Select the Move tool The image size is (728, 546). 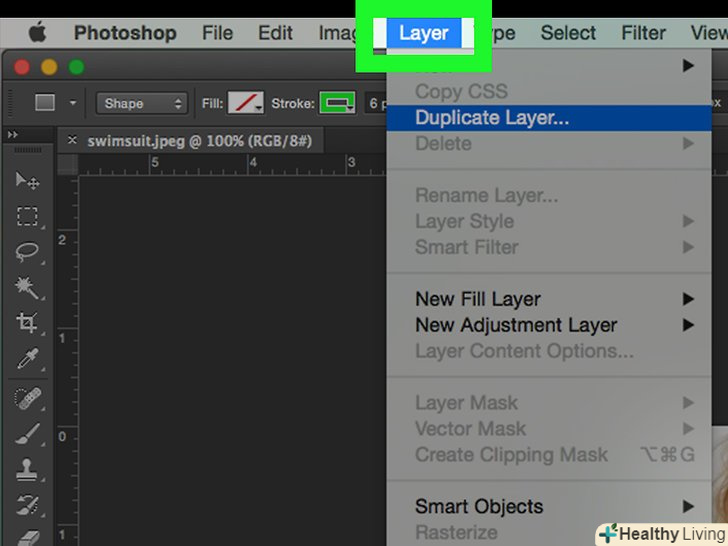[x=27, y=181]
